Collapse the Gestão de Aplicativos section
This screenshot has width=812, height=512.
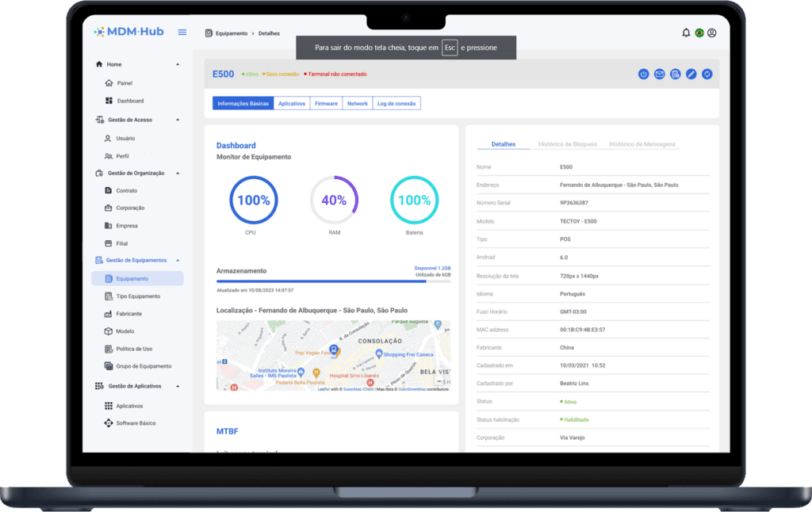(x=178, y=386)
